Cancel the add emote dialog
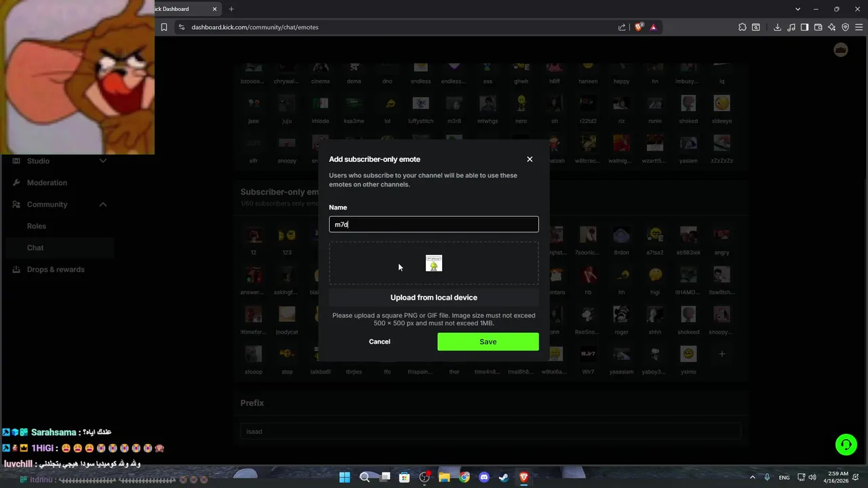 click(380, 342)
